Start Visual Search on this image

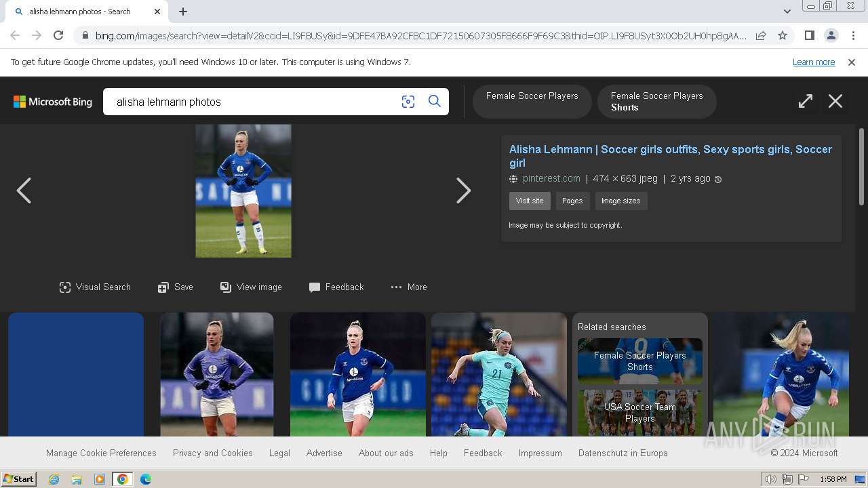tap(95, 287)
